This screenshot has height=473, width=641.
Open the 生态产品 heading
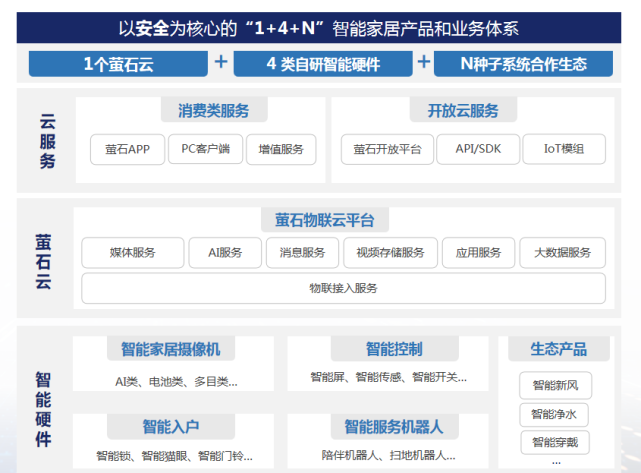click(x=559, y=349)
